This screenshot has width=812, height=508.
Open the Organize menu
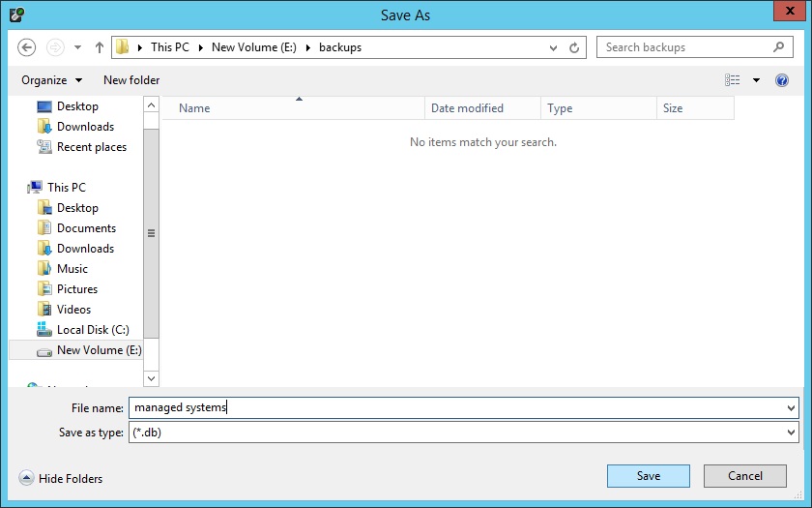[51, 80]
